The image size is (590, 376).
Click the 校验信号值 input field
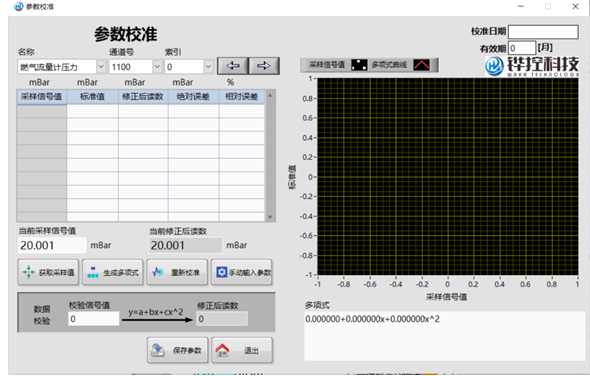[x=94, y=319]
